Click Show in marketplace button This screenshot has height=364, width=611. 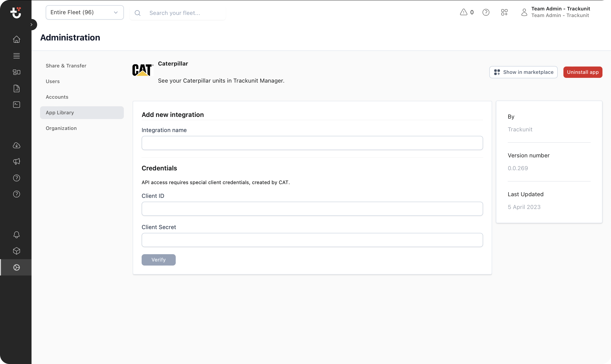tap(523, 72)
